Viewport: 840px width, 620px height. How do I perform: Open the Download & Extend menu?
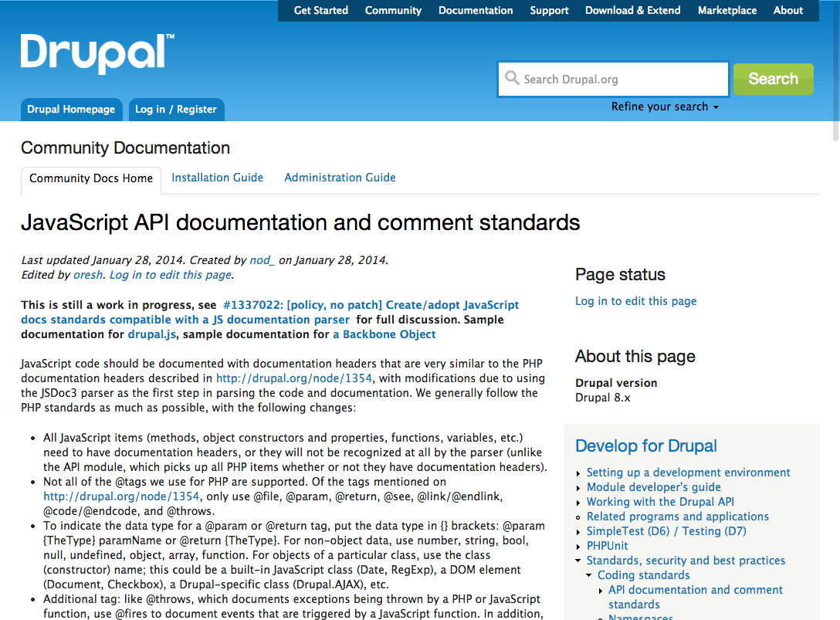point(632,11)
